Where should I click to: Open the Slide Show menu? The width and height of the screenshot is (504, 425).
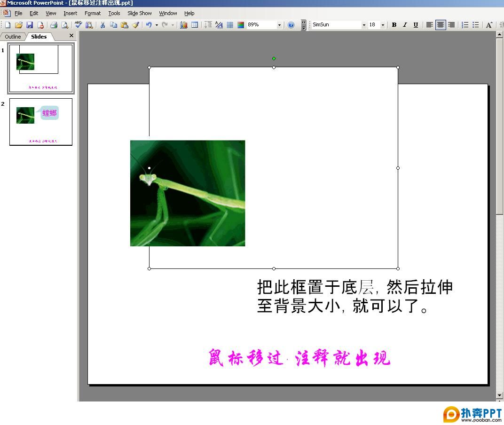[x=140, y=13]
